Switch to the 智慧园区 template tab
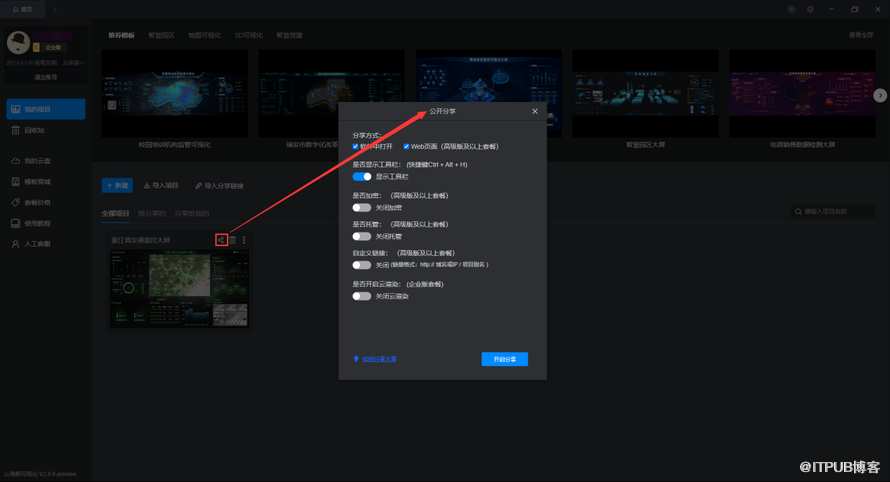890x482 pixels. (x=161, y=35)
